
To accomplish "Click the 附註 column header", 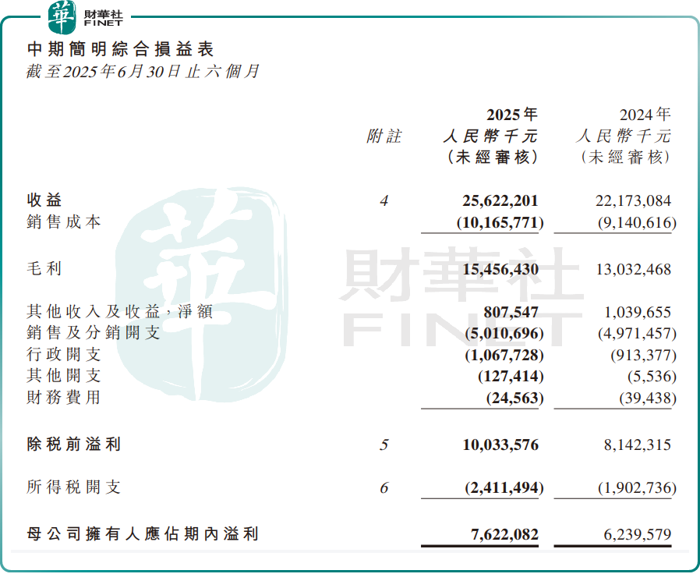I will (384, 136).
